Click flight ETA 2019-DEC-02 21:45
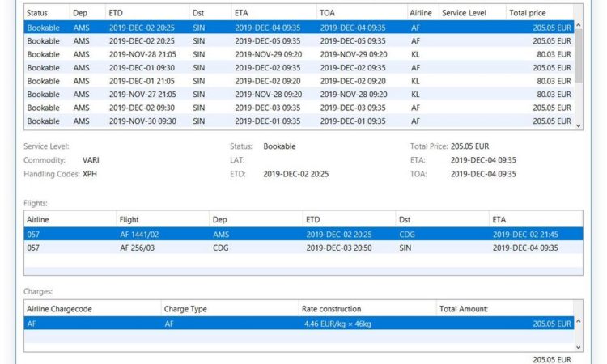This screenshot has height=364, width=607. (x=525, y=235)
